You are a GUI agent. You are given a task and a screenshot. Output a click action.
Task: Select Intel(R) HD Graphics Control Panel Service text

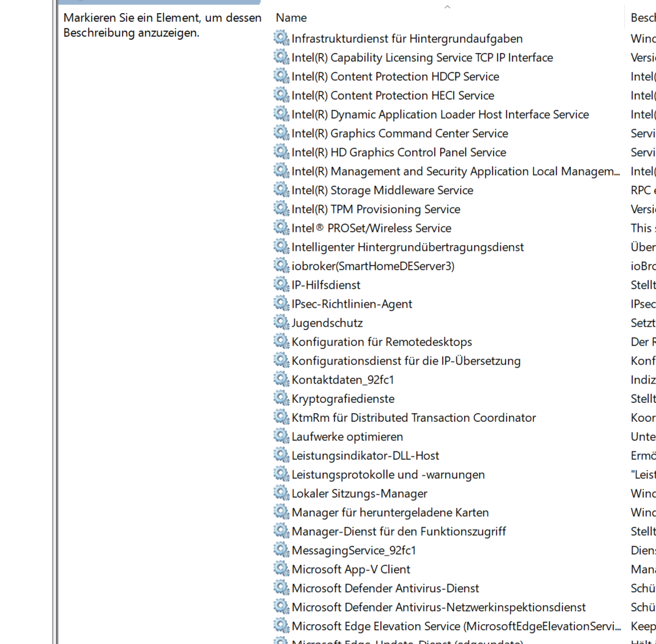coord(399,152)
